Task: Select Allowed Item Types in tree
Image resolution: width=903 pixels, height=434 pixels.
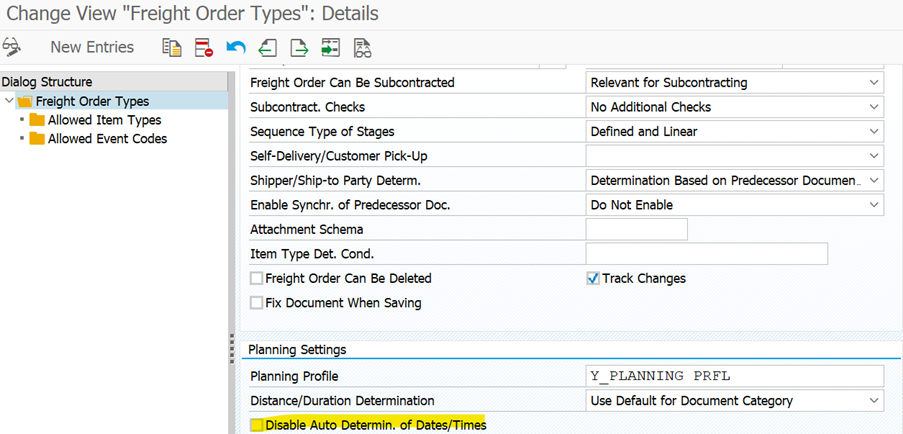Action: click(x=104, y=120)
